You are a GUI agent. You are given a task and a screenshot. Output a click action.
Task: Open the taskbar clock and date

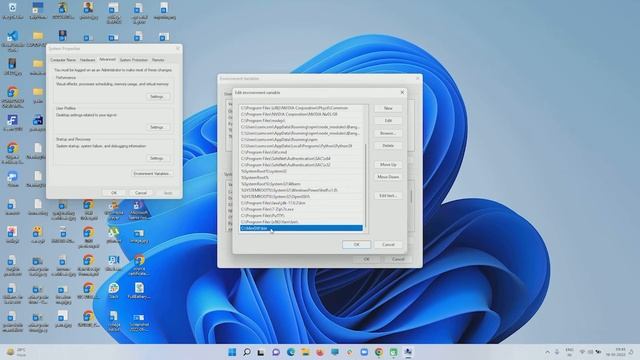click(615, 352)
